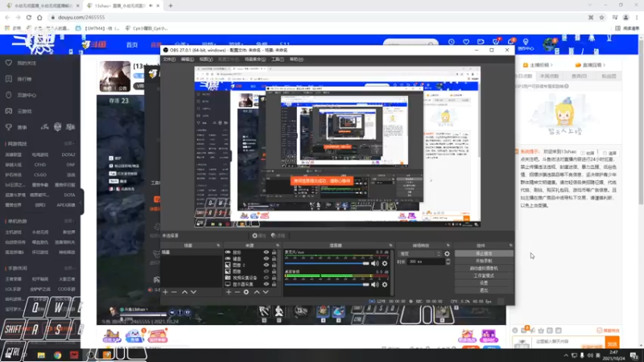Toggle visibility of the 鼠标 source
Image resolution: width=644 pixels, height=362 pixels.
pyautogui.click(x=266, y=253)
